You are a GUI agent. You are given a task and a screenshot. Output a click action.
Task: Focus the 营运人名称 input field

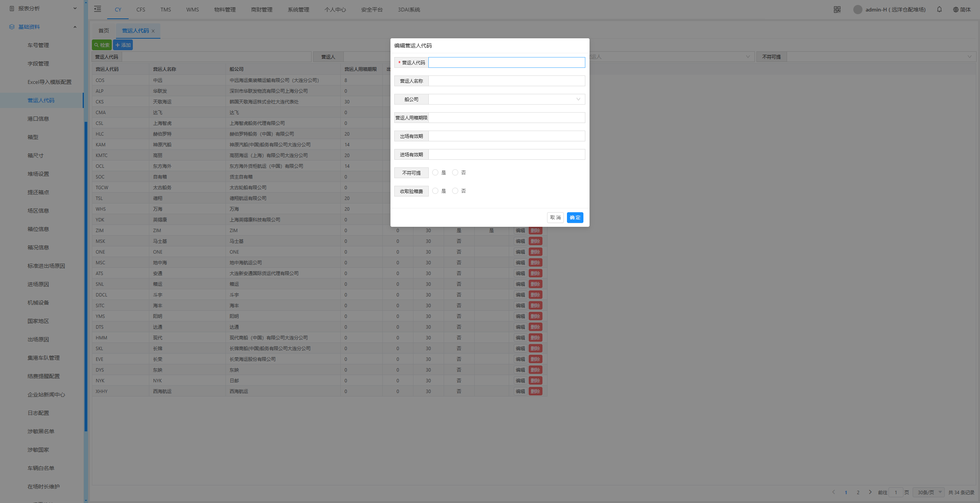coord(506,81)
